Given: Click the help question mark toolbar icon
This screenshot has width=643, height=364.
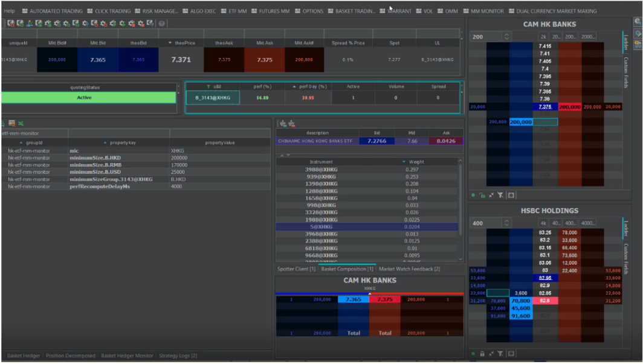Looking at the screenshot, I should tap(162, 24).
